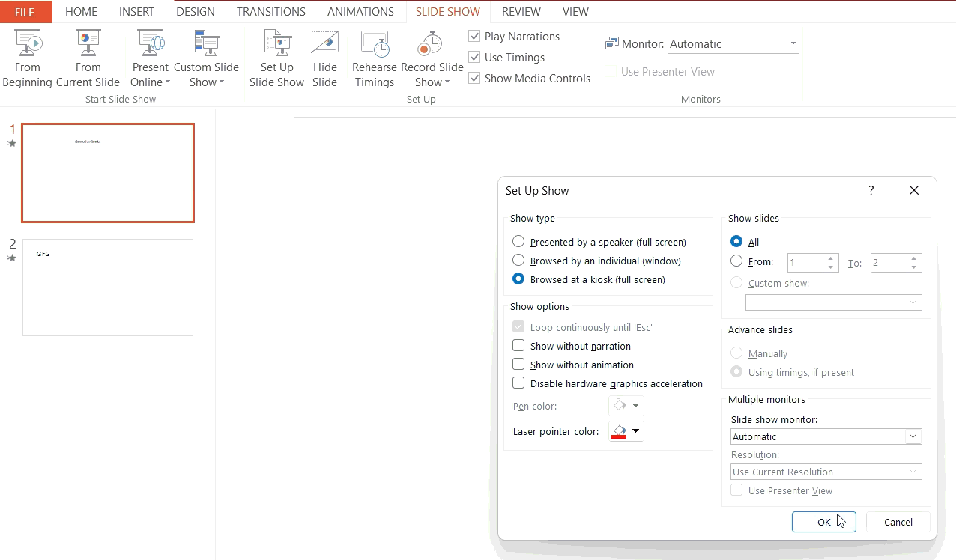The width and height of the screenshot is (956, 560).
Task: Open the FILE tab
Action: point(25,12)
